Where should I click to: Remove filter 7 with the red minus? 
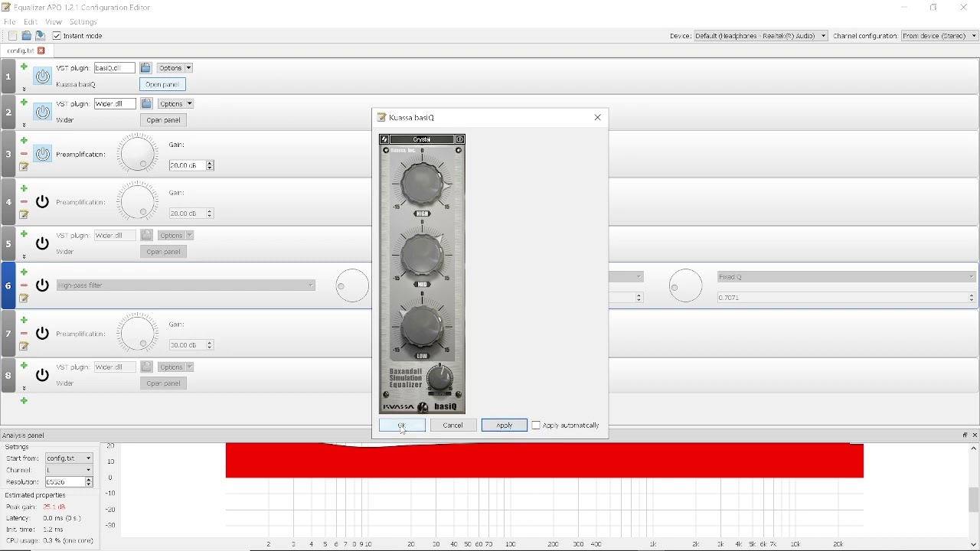24,334
